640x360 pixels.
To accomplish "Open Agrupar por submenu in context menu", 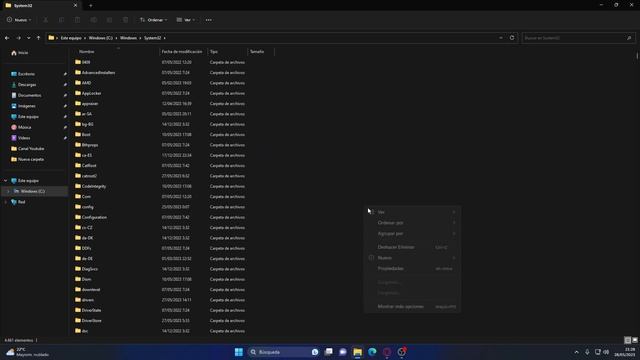I will (412, 233).
